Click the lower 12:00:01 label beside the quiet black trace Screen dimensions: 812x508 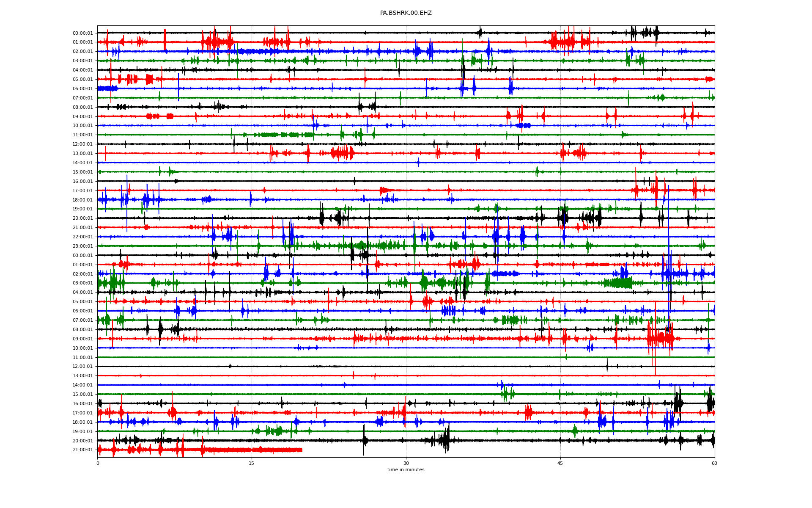[x=82, y=367]
